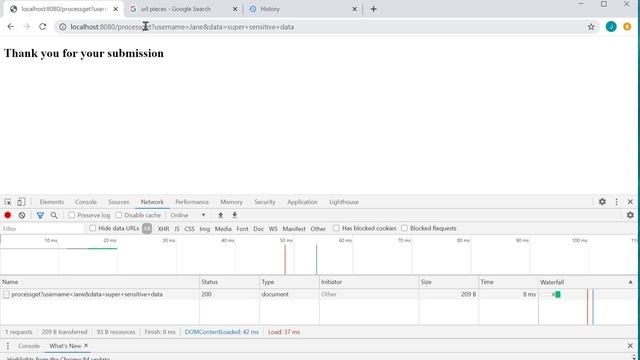Toggle the device toolbar icon
This screenshot has width=640, height=360.
coord(21,202)
